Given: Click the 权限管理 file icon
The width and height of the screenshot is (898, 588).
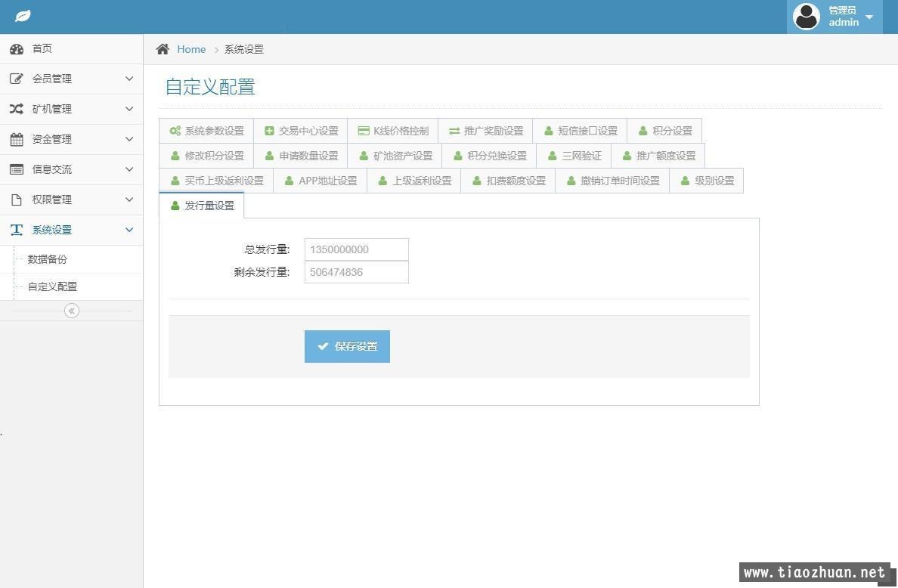Looking at the screenshot, I should click(x=17, y=200).
